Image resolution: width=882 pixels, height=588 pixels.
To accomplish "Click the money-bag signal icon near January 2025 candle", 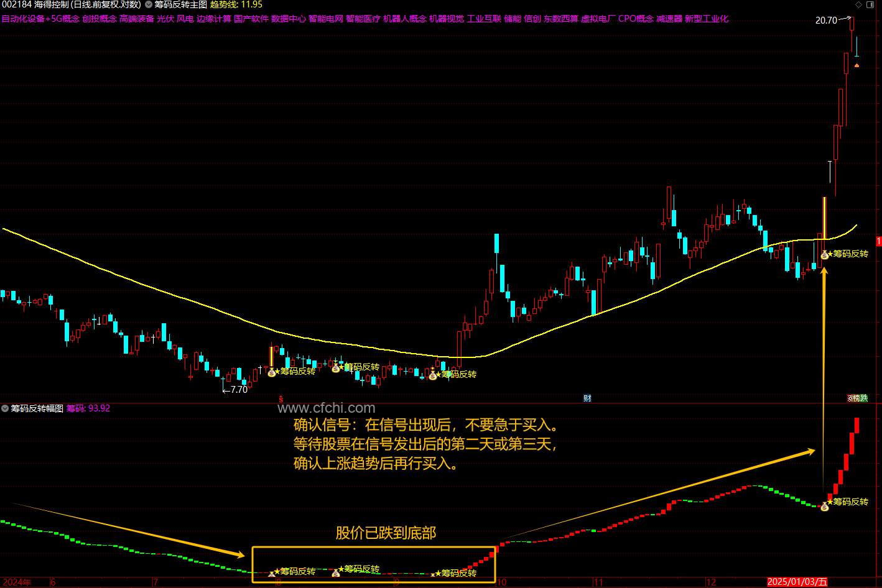I will click(825, 255).
